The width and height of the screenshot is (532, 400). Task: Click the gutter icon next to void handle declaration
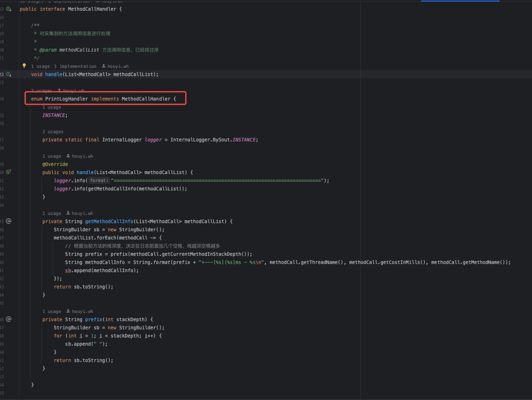point(8,74)
